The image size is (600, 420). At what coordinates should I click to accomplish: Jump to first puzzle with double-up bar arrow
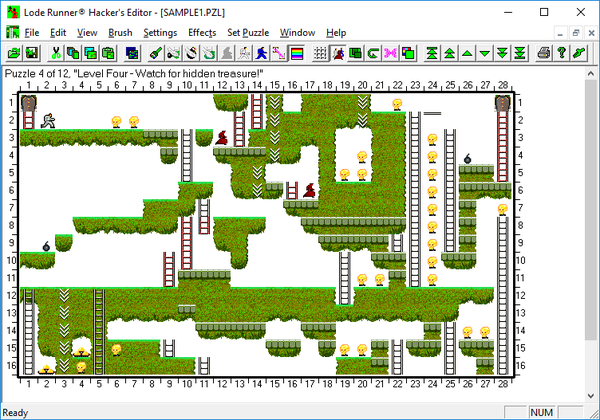(x=431, y=53)
